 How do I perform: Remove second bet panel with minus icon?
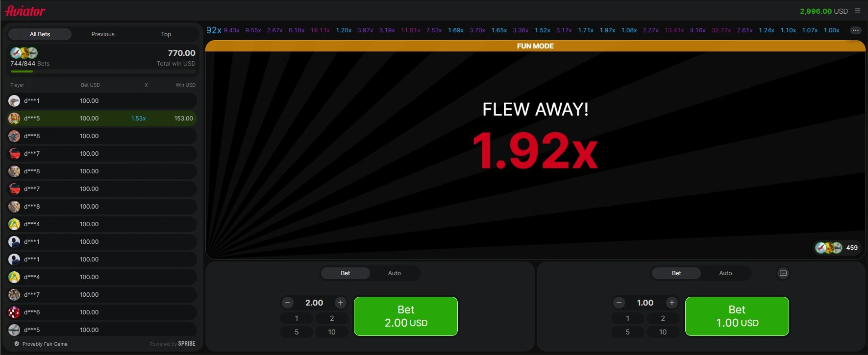coord(783,273)
